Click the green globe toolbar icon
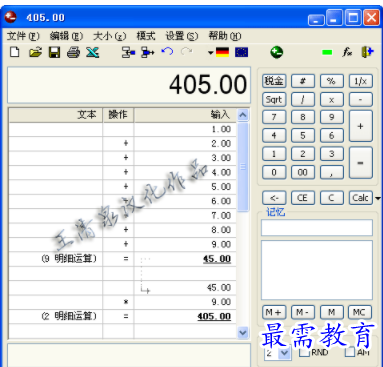The image size is (383, 367). (277, 52)
